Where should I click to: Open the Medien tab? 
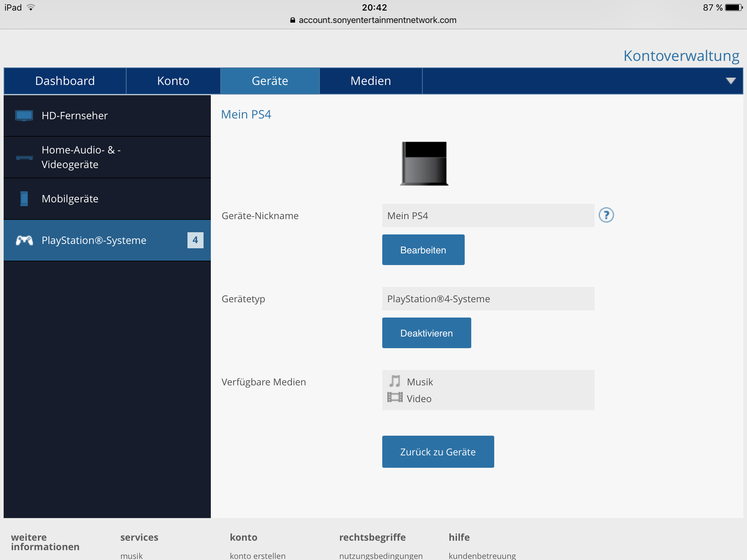371,81
